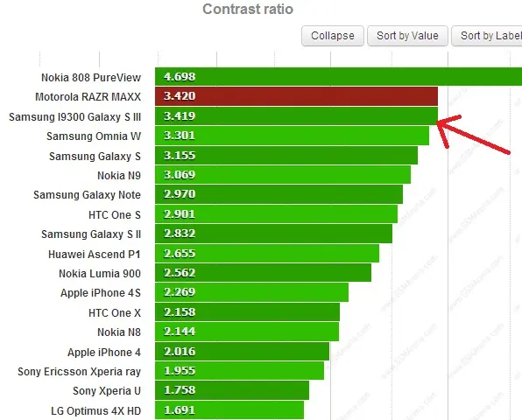Viewport: 522px width, 420px height.
Task: Click the 1.758 value on Xperia U bar
Action: 180,389
